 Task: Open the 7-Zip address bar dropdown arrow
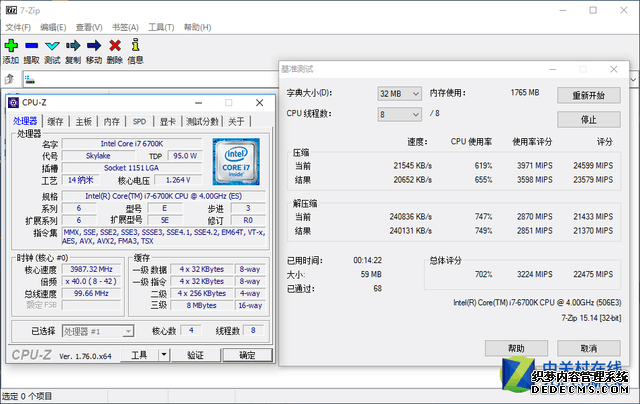coord(633,79)
